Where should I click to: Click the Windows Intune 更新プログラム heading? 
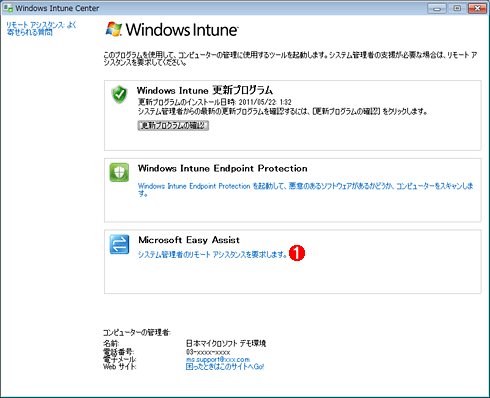click(205, 90)
